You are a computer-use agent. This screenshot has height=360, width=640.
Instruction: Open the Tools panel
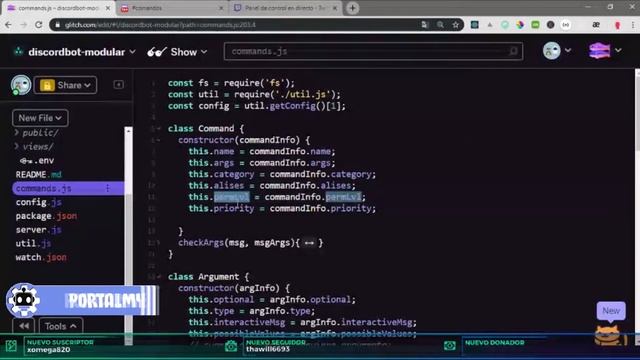60,326
